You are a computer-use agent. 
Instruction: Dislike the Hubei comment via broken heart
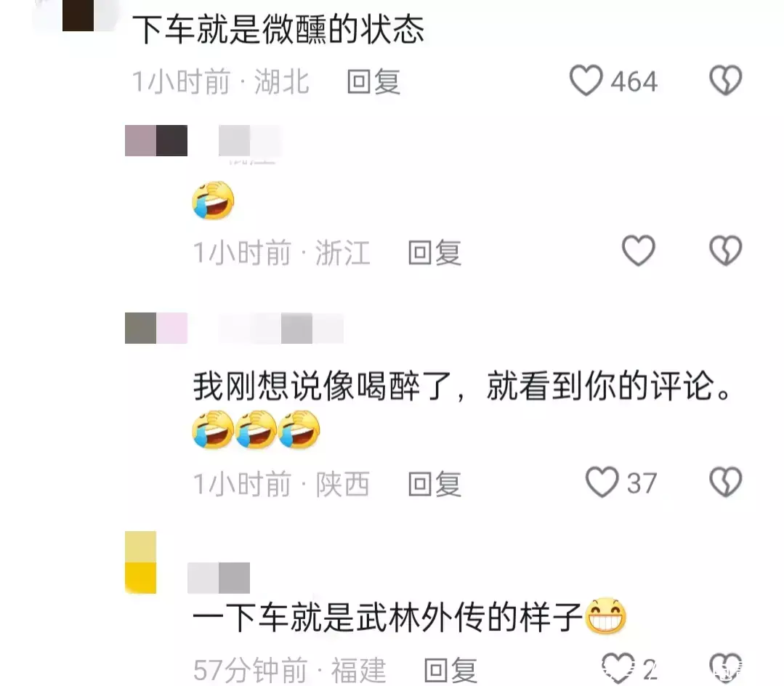click(x=725, y=81)
